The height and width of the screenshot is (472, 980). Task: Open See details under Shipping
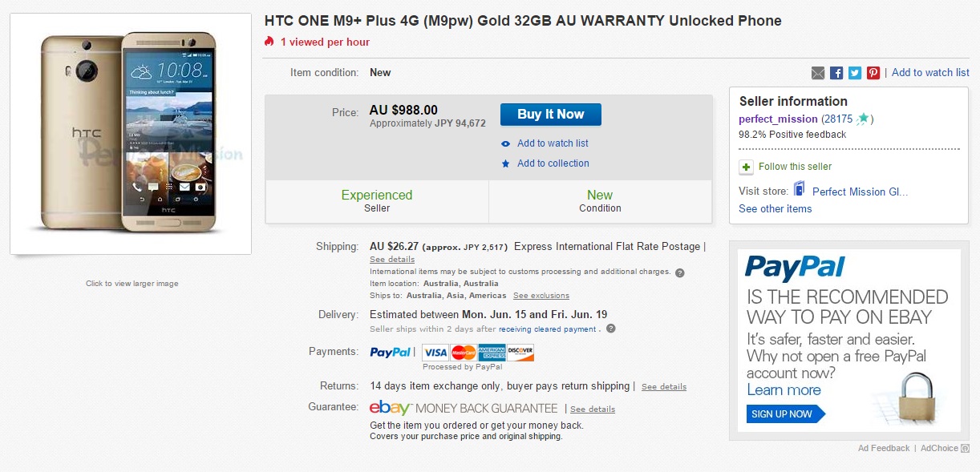tap(392, 260)
